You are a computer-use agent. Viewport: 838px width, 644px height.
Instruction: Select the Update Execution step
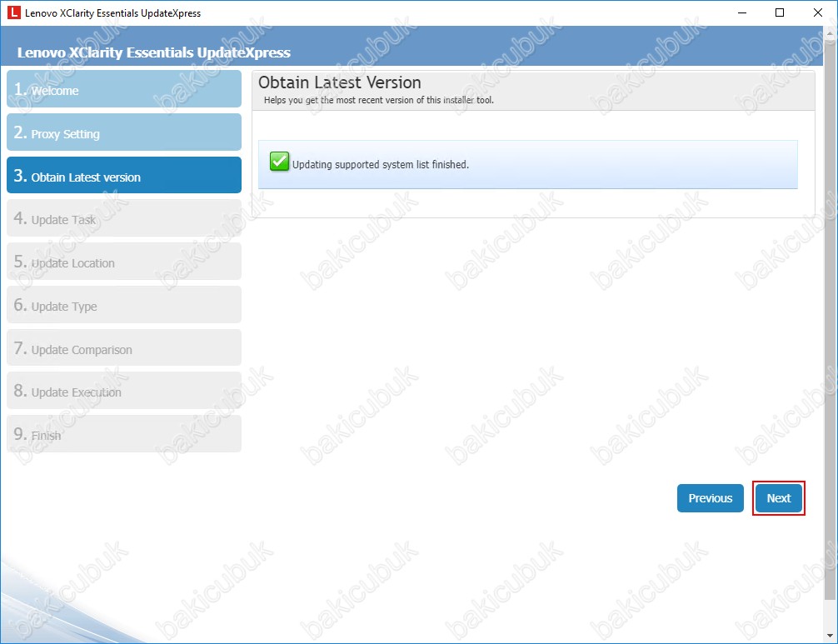tap(124, 392)
